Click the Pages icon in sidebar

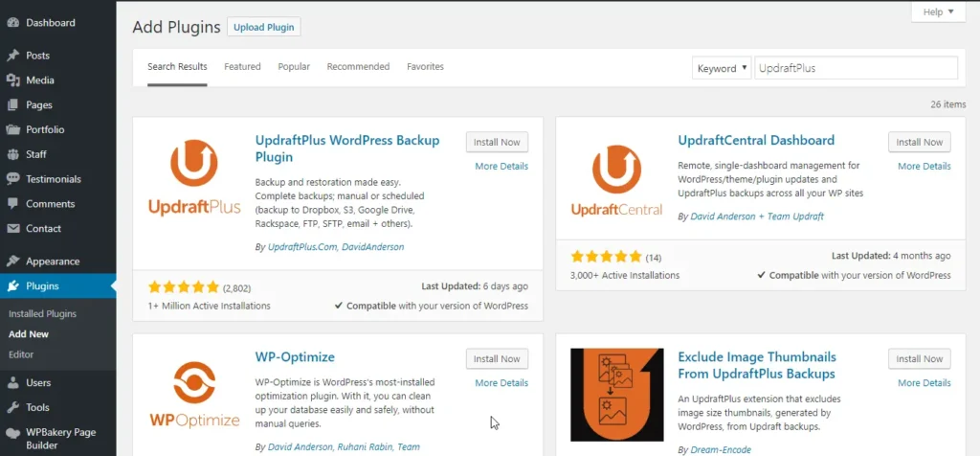tap(12, 105)
